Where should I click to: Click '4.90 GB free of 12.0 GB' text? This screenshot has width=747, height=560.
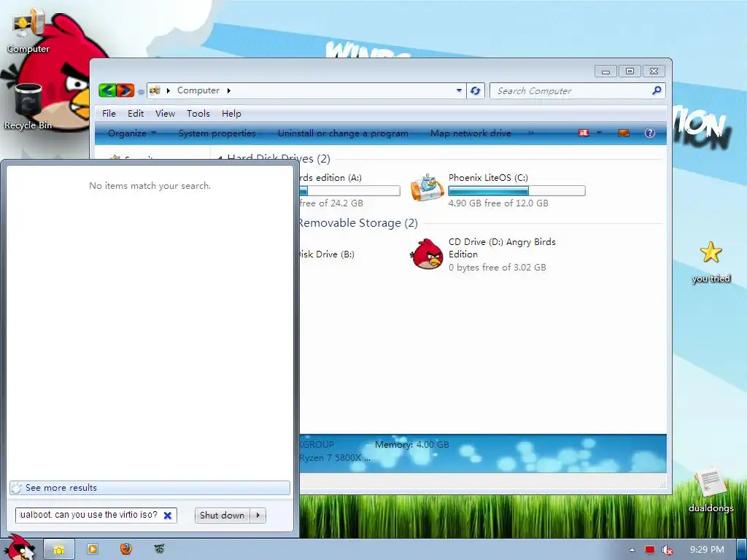(x=498, y=203)
